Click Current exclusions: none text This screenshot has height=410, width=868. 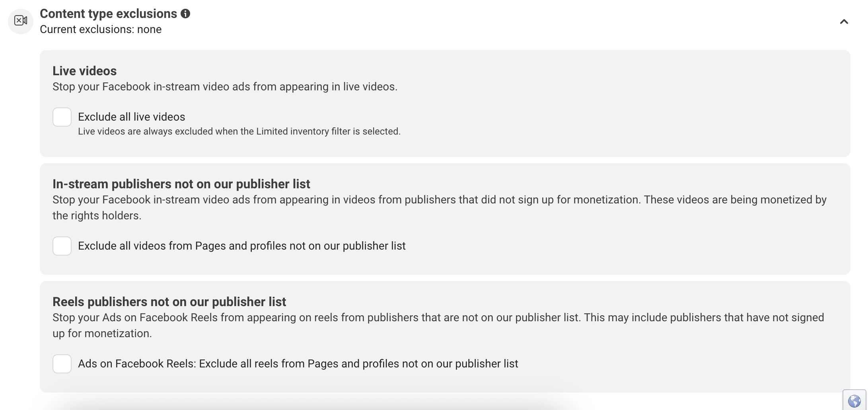pos(100,29)
